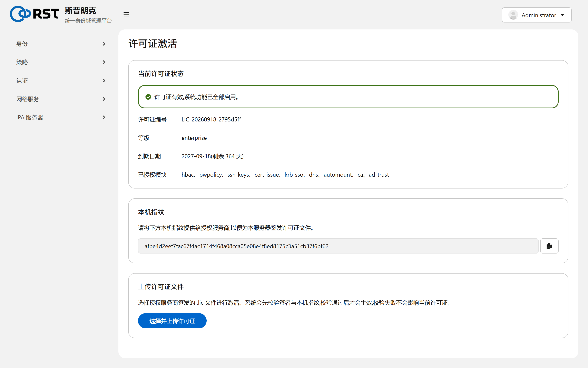Click the 到期日期 field label

[x=149, y=156]
